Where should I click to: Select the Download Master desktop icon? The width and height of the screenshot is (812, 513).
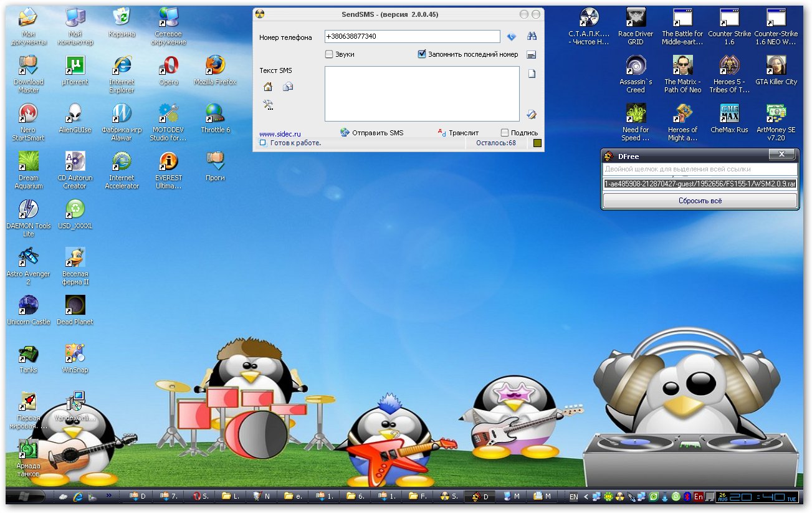coord(28,74)
